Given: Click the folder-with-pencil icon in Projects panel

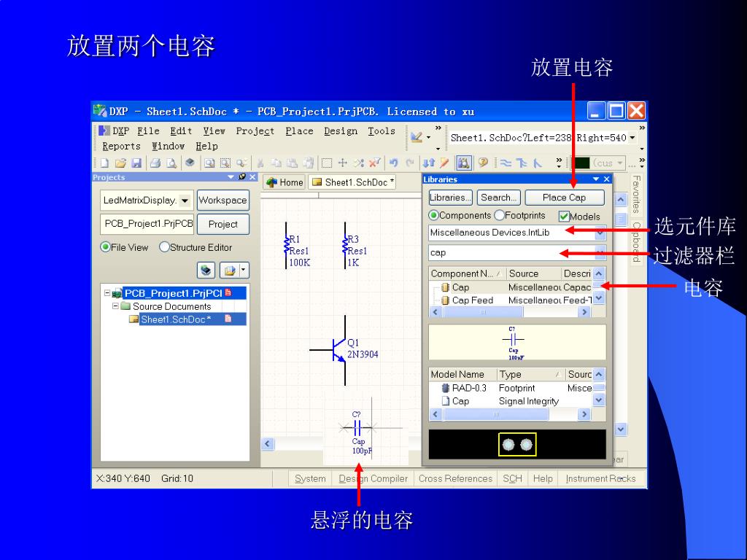Looking at the screenshot, I should [x=229, y=271].
